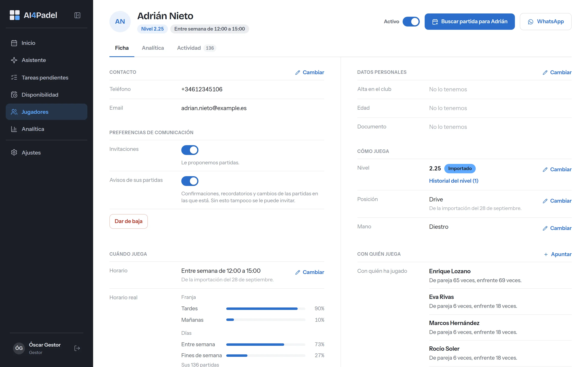This screenshot has height=367, width=588.
Task: Click the Analítica bar chart icon in sidebar
Action: pos(14,129)
